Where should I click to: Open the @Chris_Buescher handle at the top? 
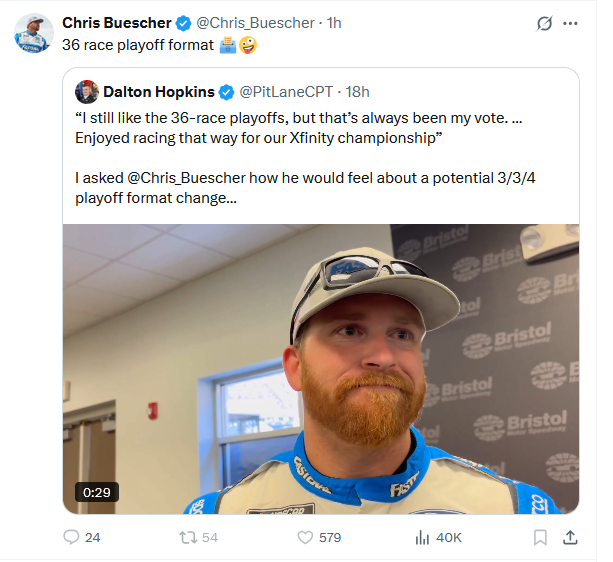255,22
